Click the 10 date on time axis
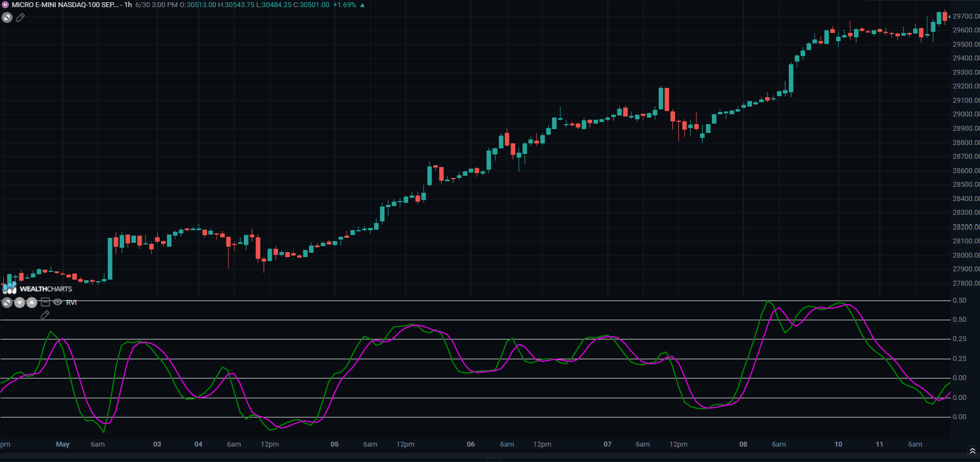 (838, 444)
